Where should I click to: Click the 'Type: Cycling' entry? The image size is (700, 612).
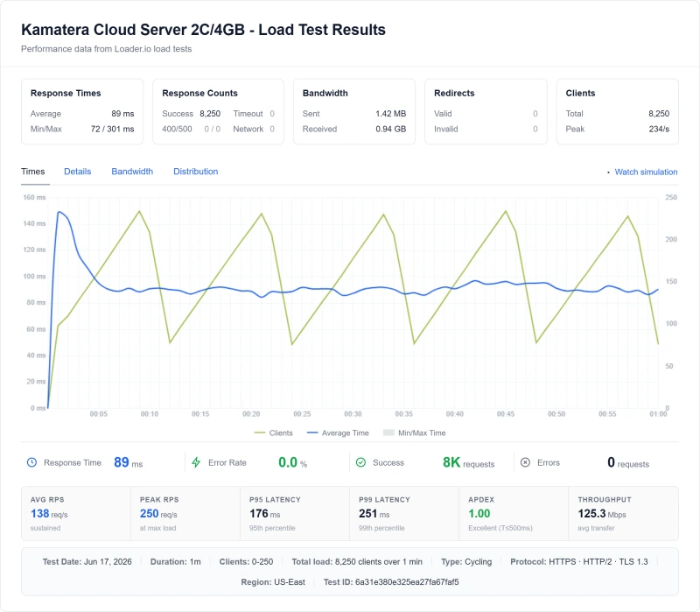(466, 561)
